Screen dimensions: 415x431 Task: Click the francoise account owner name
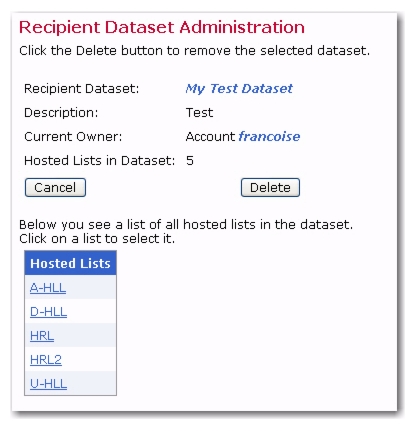coord(269,136)
